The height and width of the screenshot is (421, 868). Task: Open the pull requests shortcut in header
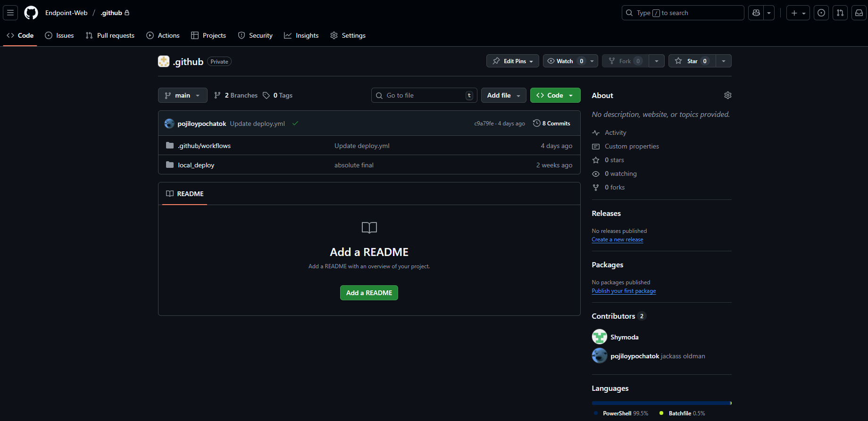click(840, 13)
